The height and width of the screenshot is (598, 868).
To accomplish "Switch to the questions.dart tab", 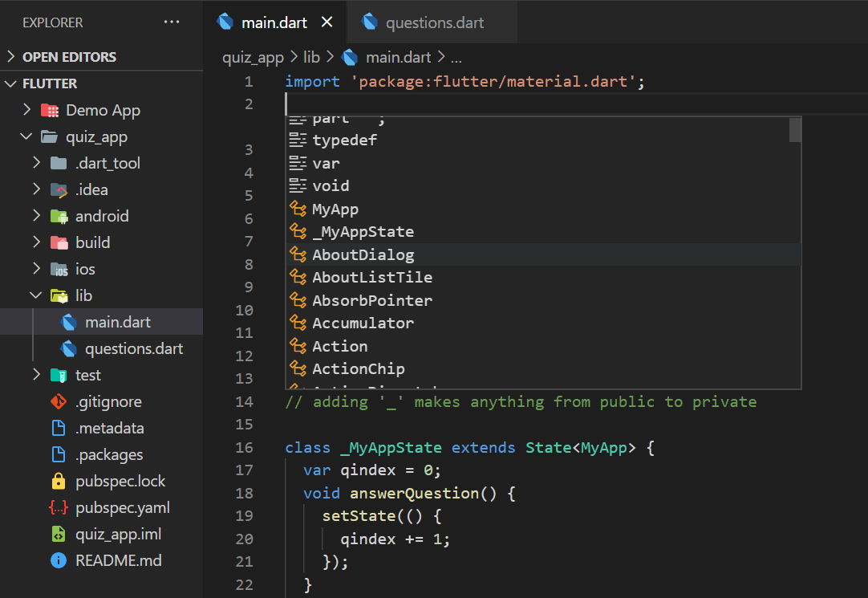I will coord(437,22).
